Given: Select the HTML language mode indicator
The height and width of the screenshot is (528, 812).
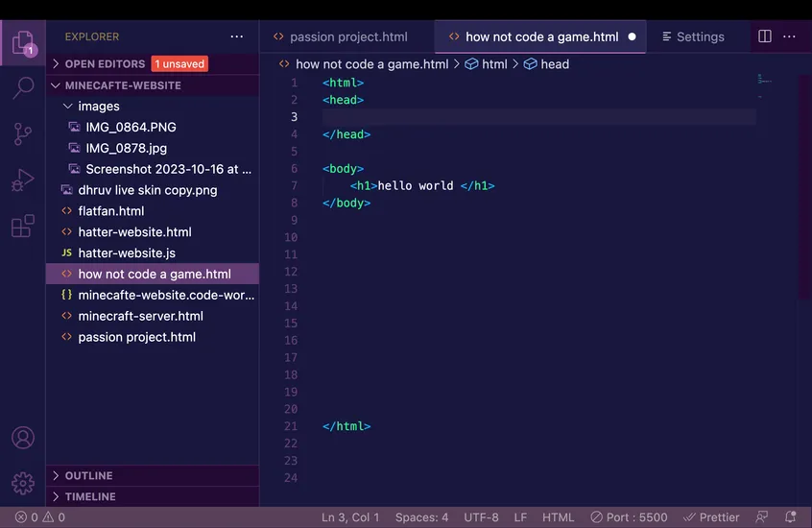Looking at the screenshot, I should click(558, 517).
